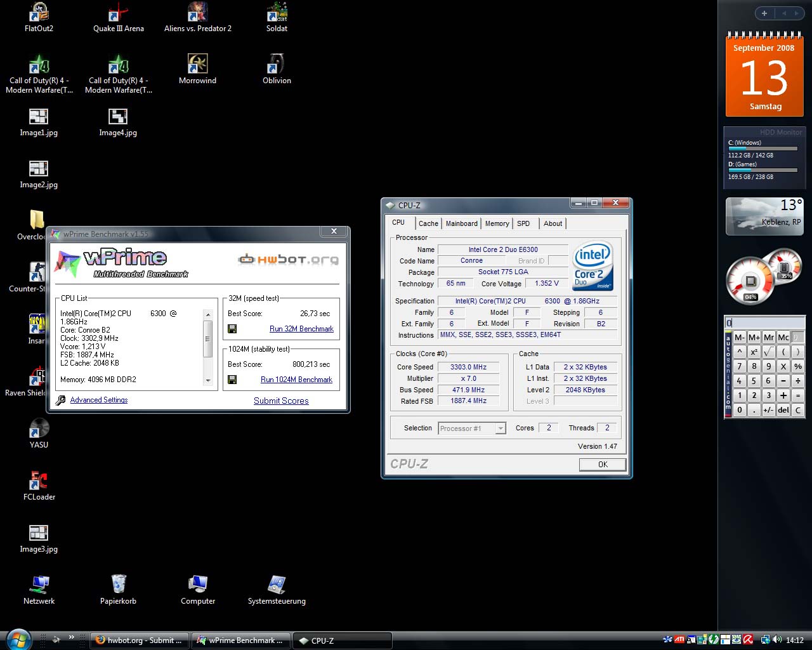Click the down arrow of wPrime CPU List scrollbar
The image size is (812, 650).
click(x=207, y=380)
